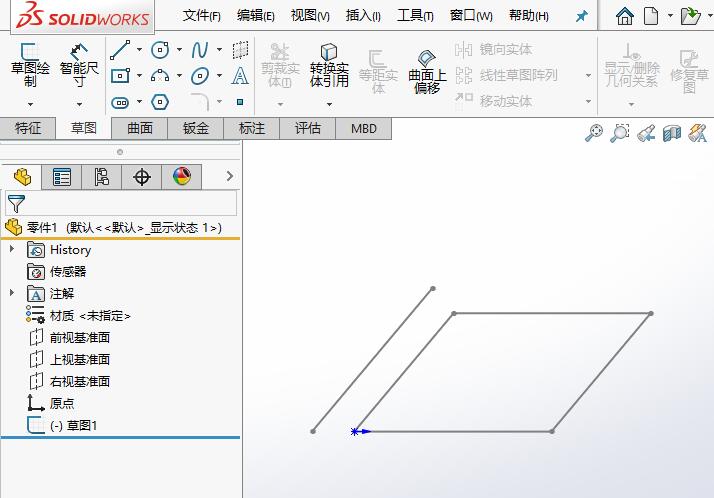The height and width of the screenshot is (498, 714).
Task: Open the Spline tool dropdown arrow
Action: [x=219, y=50]
